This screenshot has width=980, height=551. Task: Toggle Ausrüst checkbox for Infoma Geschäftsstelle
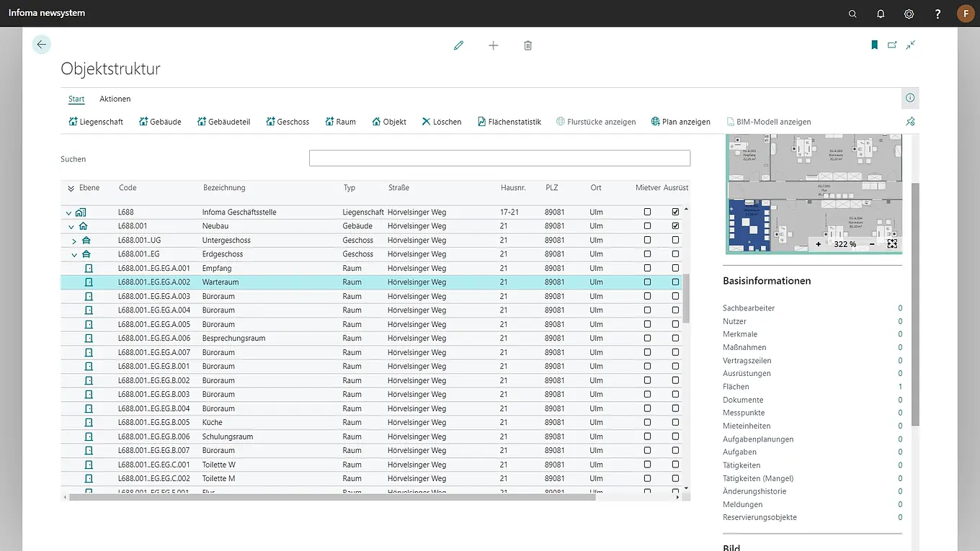click(x=675, y=212)
